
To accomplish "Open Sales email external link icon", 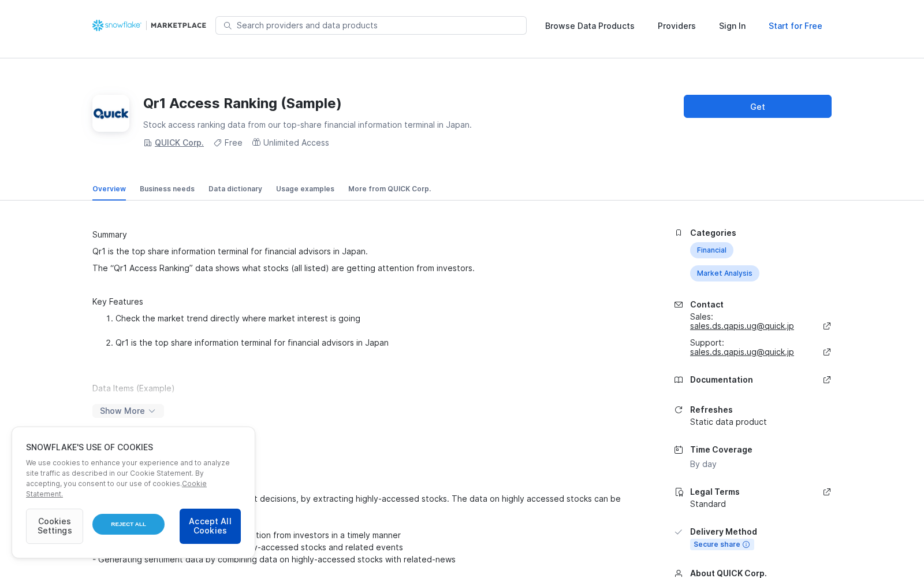I will pos(827,326).
